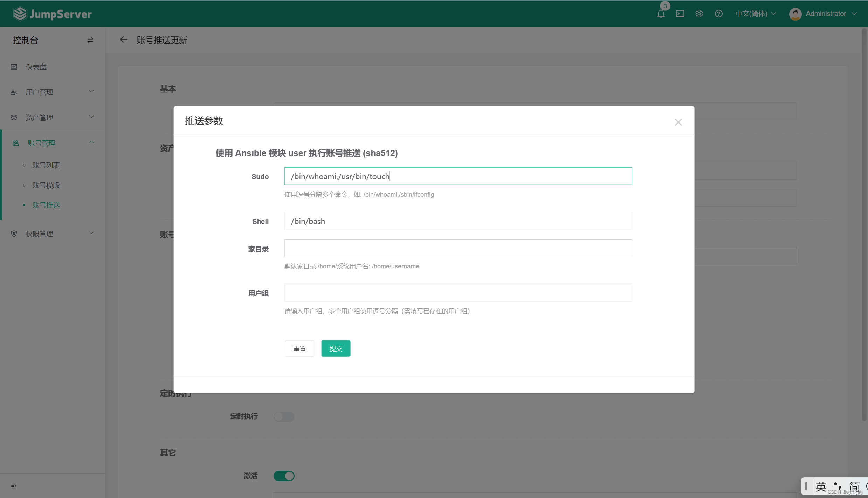Enable the 定时执行 toggle
Screen dimensions: 868x498
[284, 416]
